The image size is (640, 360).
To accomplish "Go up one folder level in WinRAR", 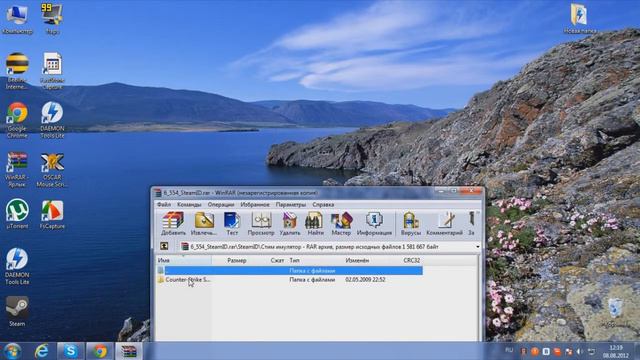I will point(164,246).
